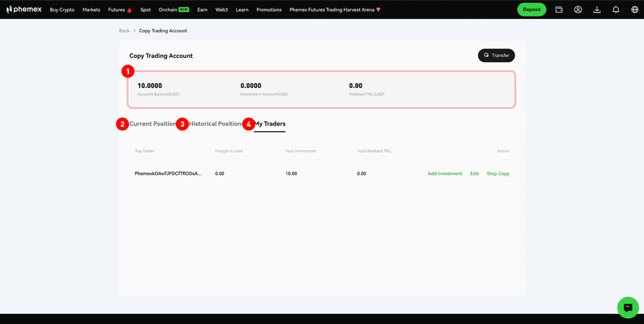
Task: Click the red number 1 annotation badge
Action: click(128, 71)
